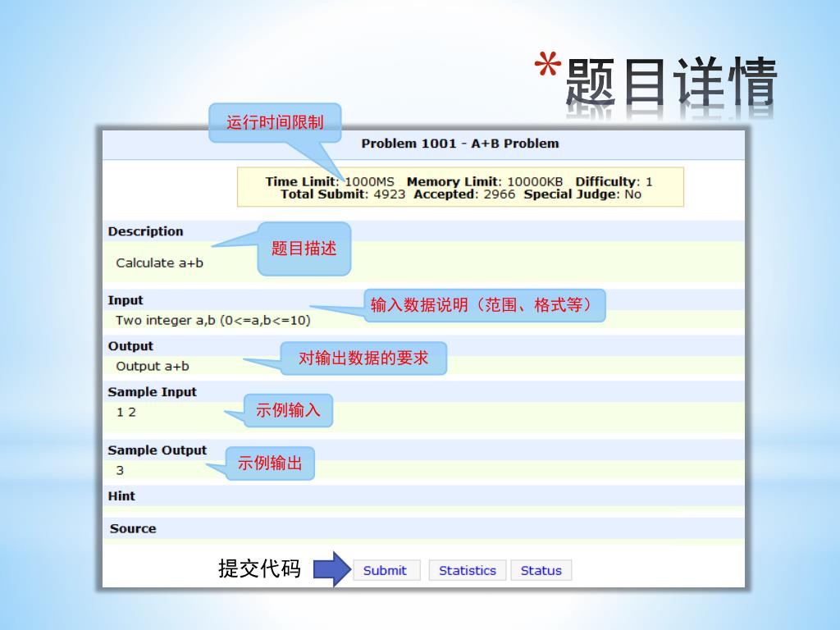Click 'Total Submit: 4923' text
Viewport: 840px width, 630px height.
point(343,194)
